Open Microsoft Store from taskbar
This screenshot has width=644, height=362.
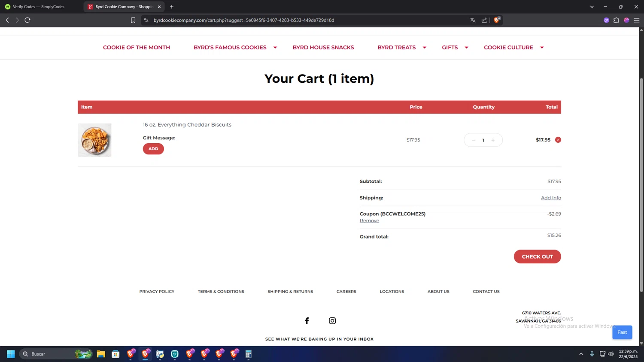pos(115,354)
